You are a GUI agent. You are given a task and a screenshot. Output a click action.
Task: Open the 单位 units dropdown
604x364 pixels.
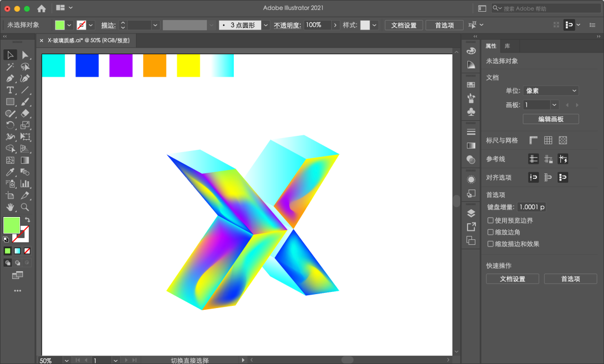(551, 91)
